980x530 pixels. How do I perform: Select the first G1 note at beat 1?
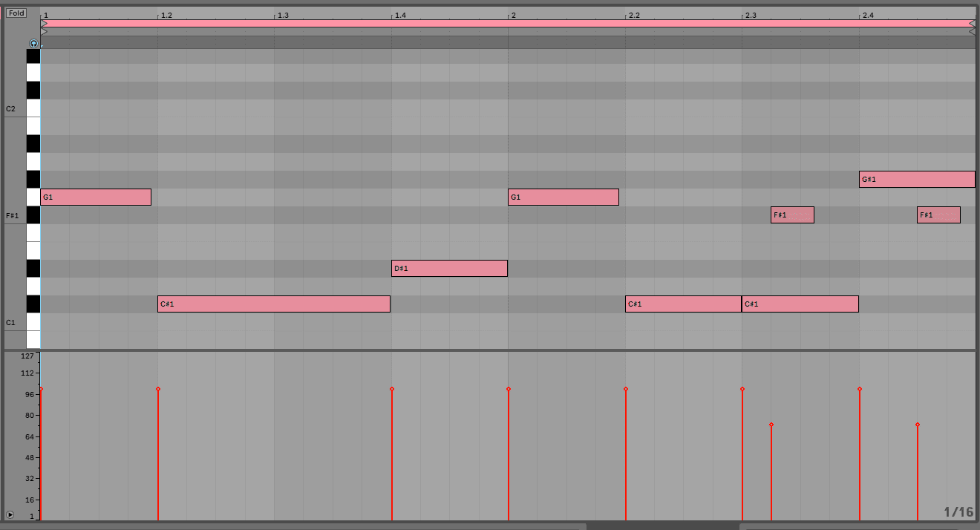click(x=96, y=197)
